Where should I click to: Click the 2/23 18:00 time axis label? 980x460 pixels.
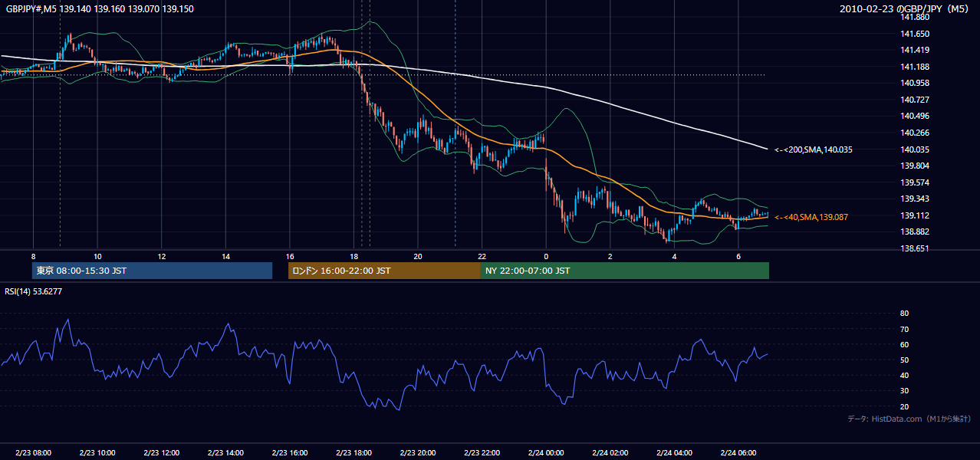click(354, 453)
